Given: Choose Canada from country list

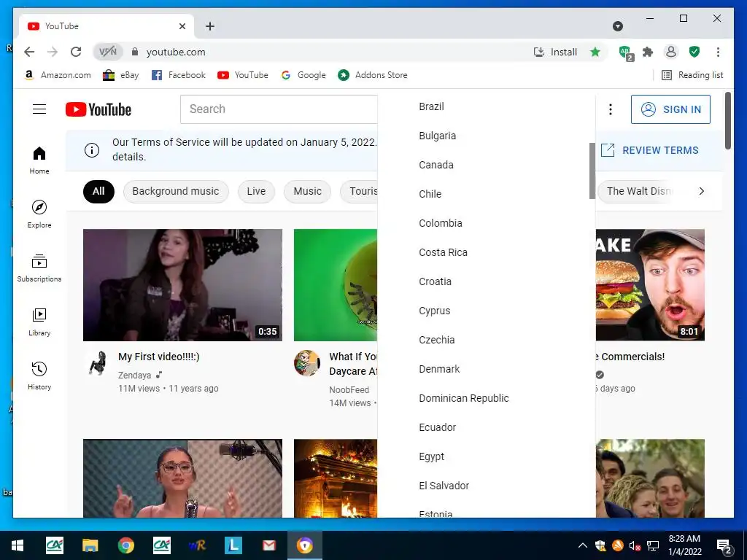Looking at the screenshot, I should [x=486, y=165].
